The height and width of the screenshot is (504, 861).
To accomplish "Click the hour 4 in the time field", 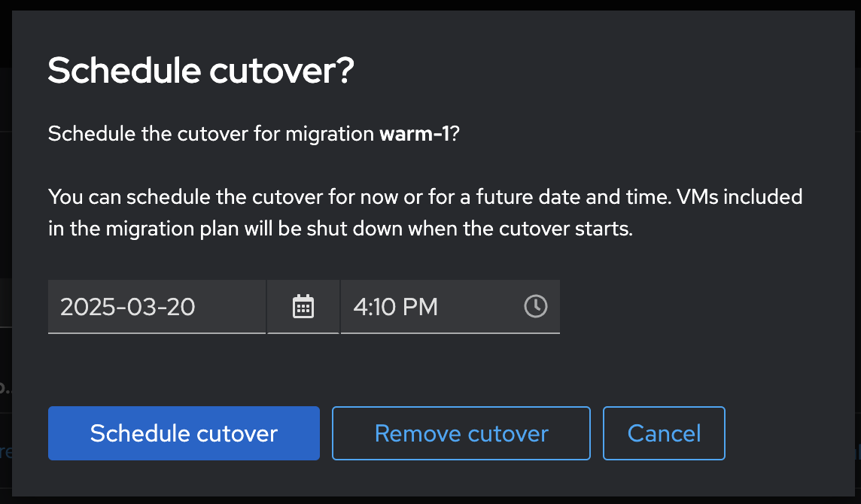I will [x=358, y=307].
